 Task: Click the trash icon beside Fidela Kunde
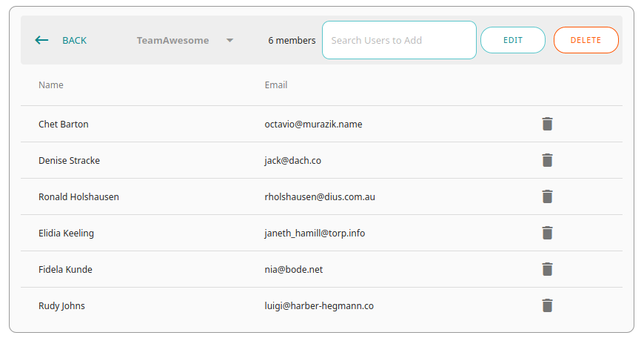click(547, 269)
